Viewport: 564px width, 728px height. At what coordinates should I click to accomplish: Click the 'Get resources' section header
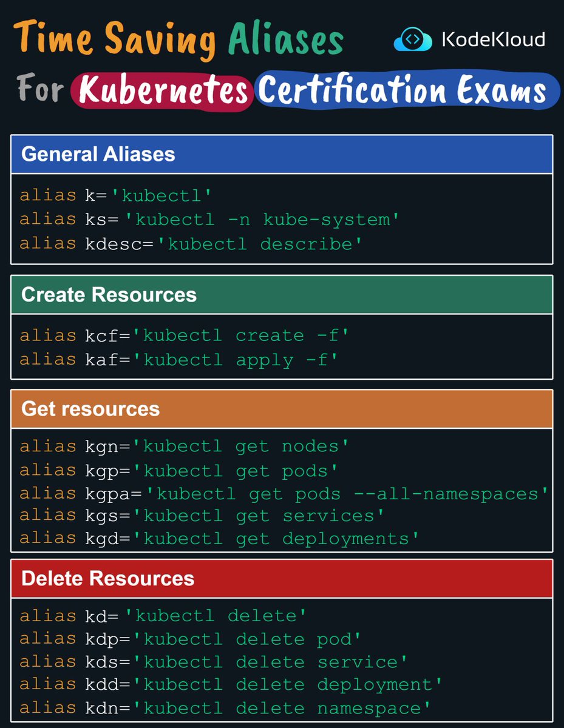pyautogui.click(x=282, y=409)
